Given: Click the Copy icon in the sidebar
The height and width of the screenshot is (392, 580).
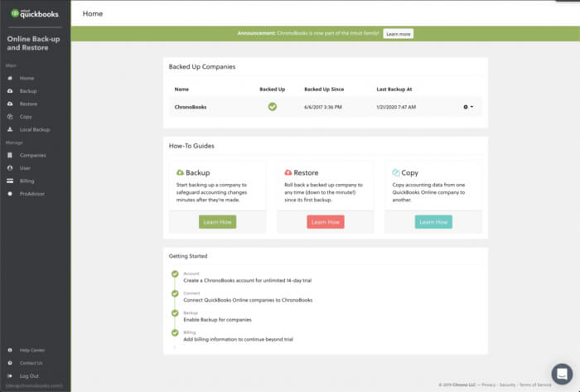Looking at the screenshot, I should pyautogui.click(x=10, y=117).
